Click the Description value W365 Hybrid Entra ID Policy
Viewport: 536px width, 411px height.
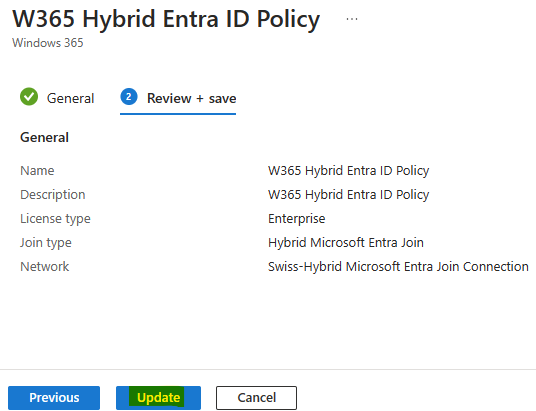[x=348, y=195]
